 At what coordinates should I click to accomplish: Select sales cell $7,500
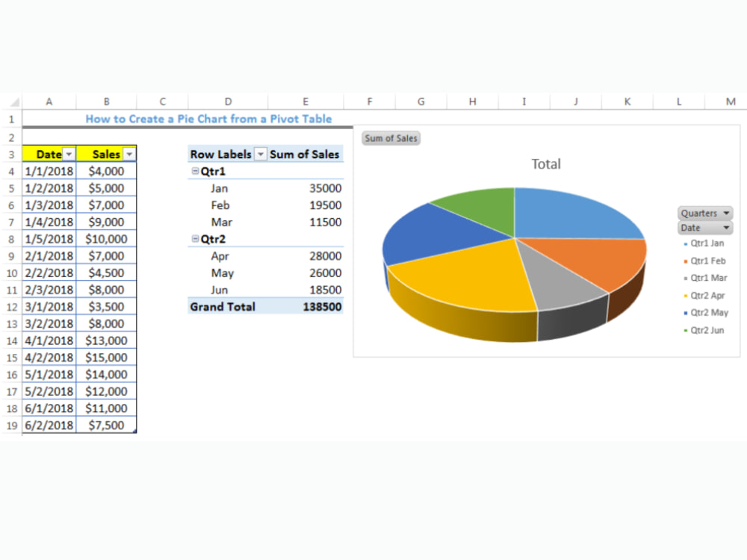pyautogui.click(x=106, y=426)
